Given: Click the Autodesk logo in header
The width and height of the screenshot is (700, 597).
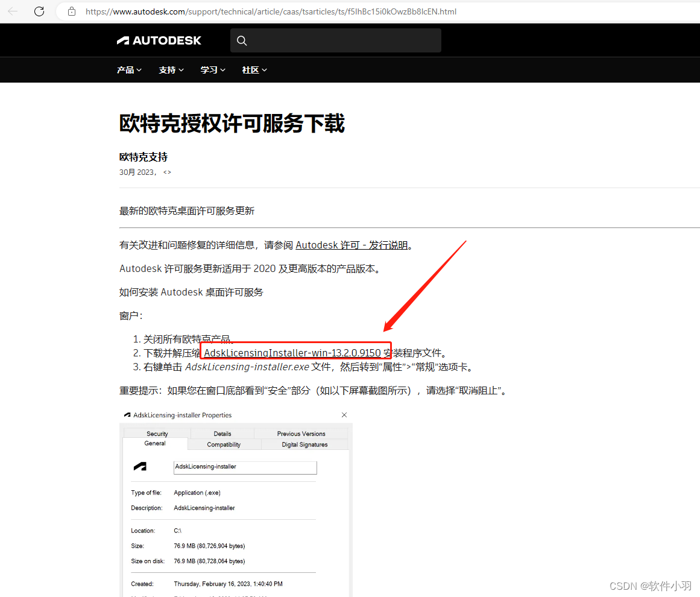Looking at the screenshot, I should coord(159,40).
